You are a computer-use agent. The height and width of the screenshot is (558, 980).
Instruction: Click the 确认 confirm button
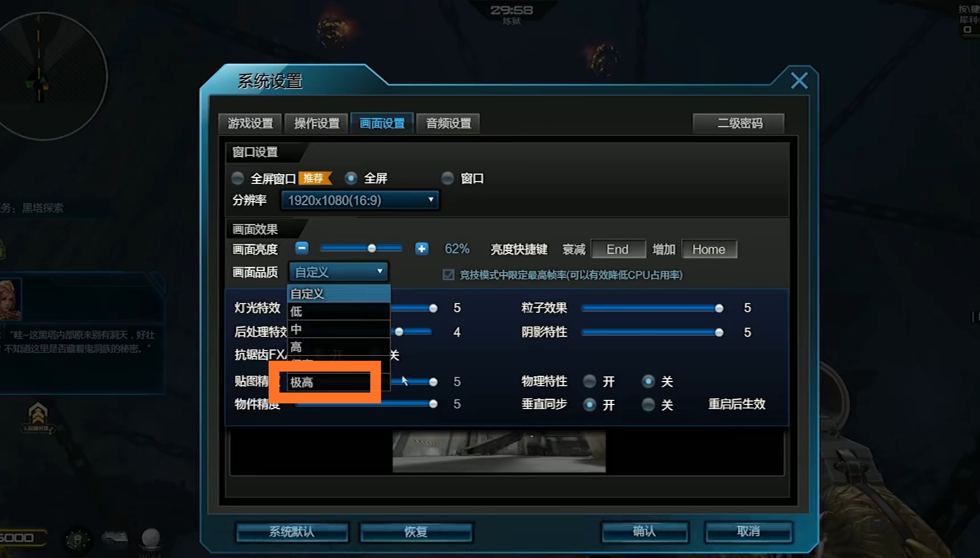pyautogui.click(x=645, y=532)
